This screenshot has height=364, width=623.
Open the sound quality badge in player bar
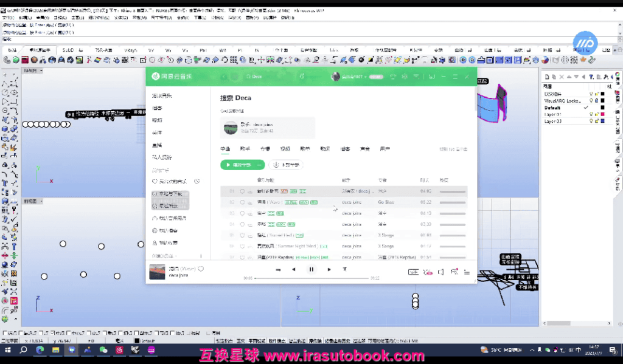[x=414, y=272]
